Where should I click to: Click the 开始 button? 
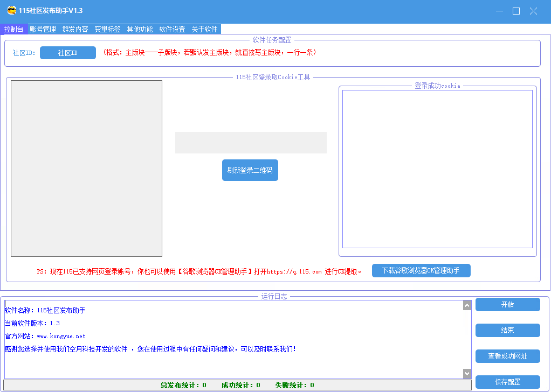click(507, 305)
